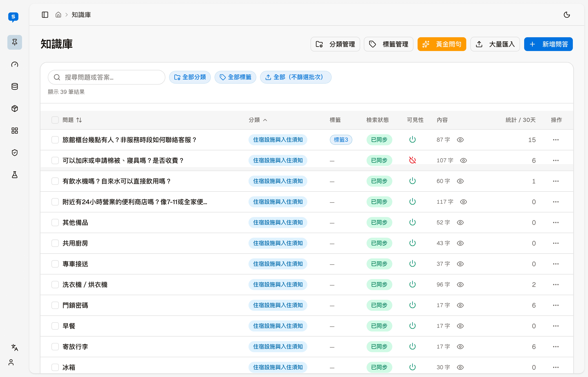This screenshot has width=588, height=377.
Task: Open row actions for 門鎖密碼
Action: click(556, 305)
